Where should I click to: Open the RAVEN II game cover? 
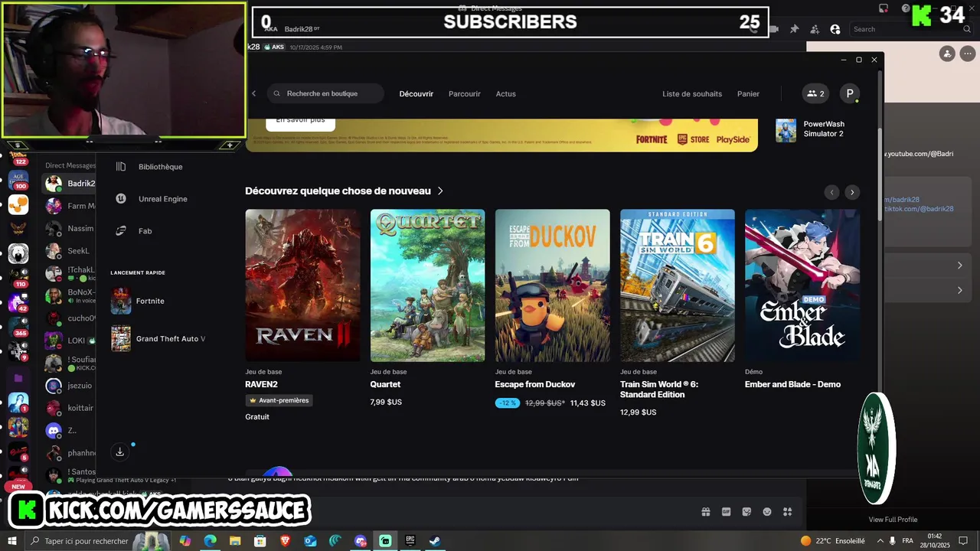click(302, 285)
